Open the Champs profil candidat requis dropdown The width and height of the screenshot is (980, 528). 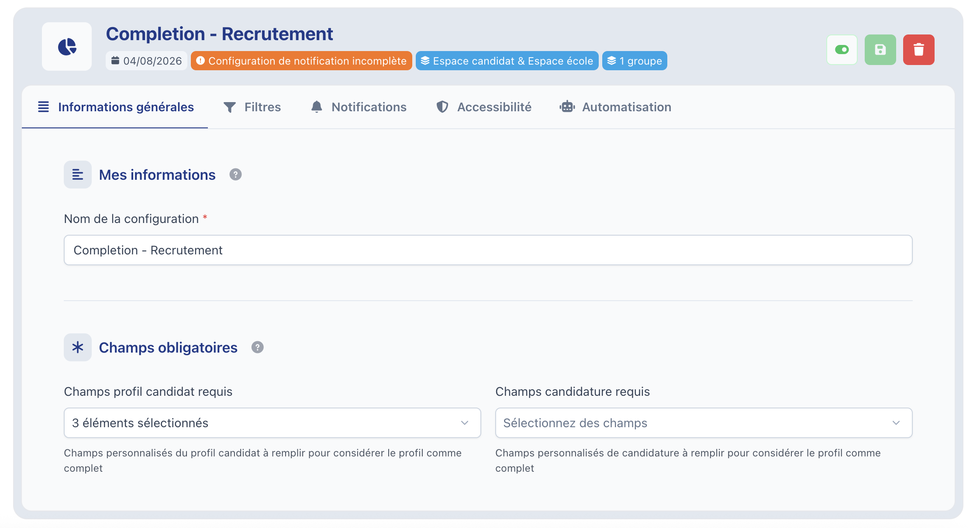[272, 423]
